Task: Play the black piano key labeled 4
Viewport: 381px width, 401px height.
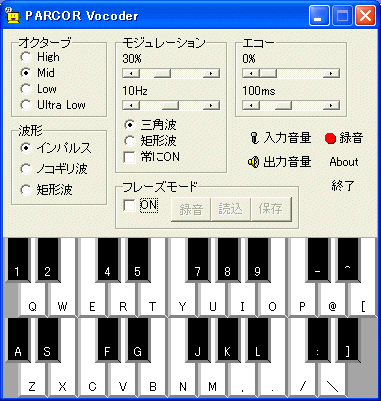Action: point(107,260)
